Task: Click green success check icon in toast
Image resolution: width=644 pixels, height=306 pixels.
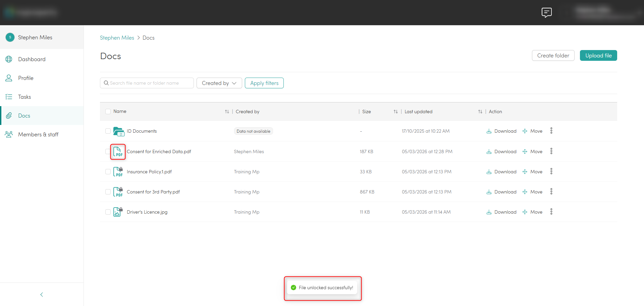Action: pyautogui.click(x=293, y=288)
